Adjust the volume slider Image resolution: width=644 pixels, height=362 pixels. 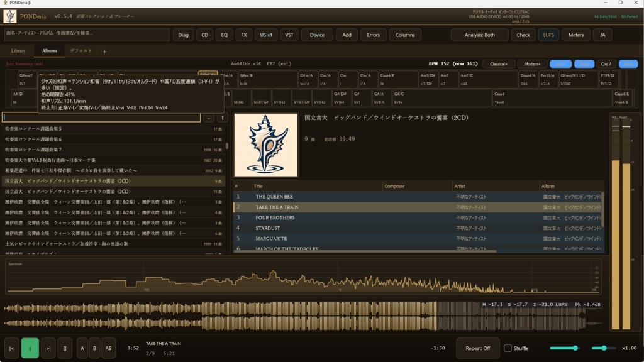(565, 348)
